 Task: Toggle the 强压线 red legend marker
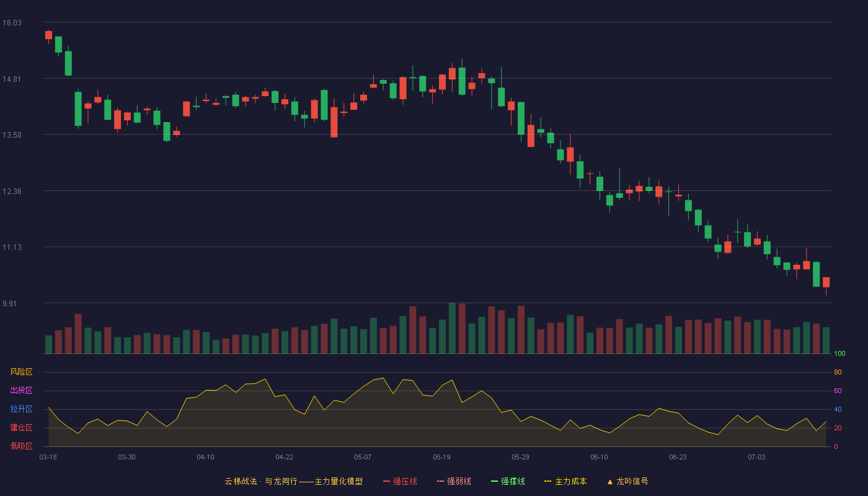point(386,481)
